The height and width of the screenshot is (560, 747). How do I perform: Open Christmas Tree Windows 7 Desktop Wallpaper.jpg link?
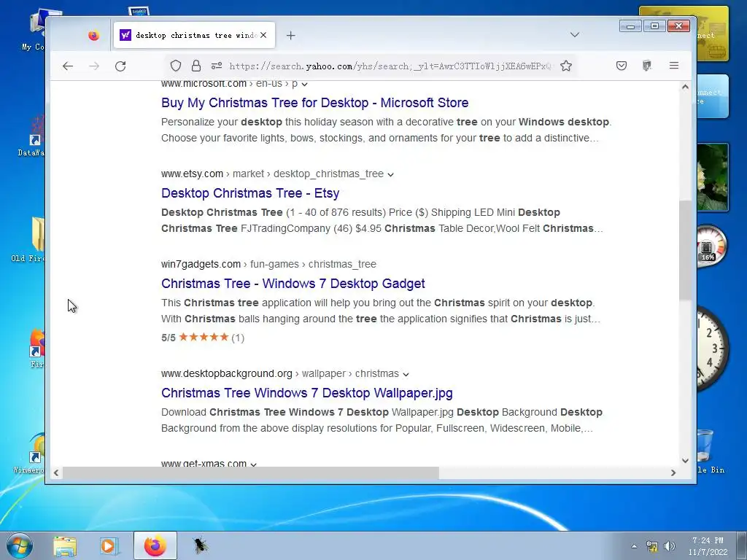[x=307, y=393]
